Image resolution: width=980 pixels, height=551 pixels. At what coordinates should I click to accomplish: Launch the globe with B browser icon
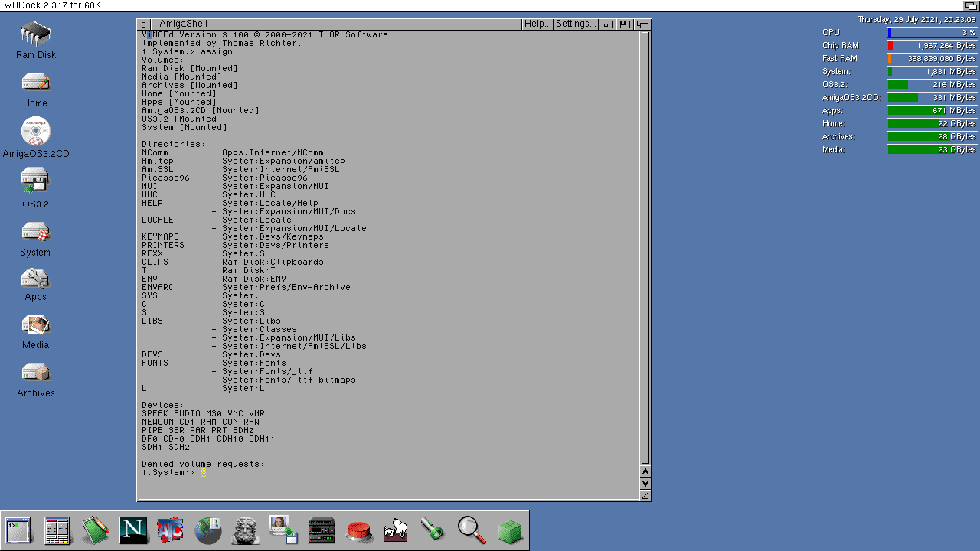208,530
